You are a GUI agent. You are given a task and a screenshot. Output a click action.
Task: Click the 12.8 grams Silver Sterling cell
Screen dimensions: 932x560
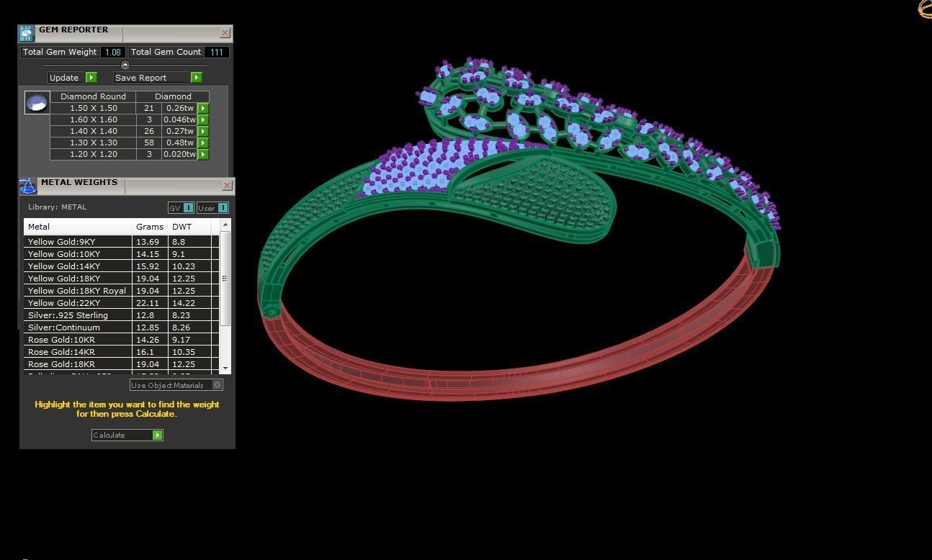click(x=150, y=315)
